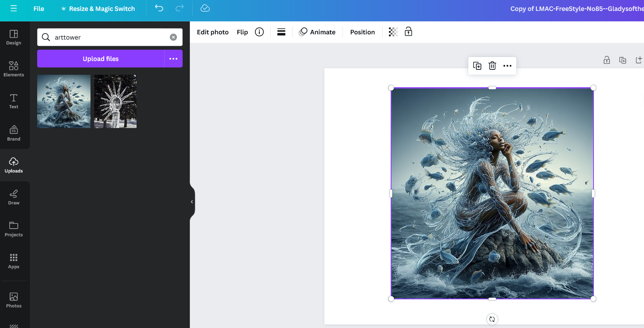
Task: Open the Projects sidebar tab
Action: pyautogui.click(x=14, y=229)
